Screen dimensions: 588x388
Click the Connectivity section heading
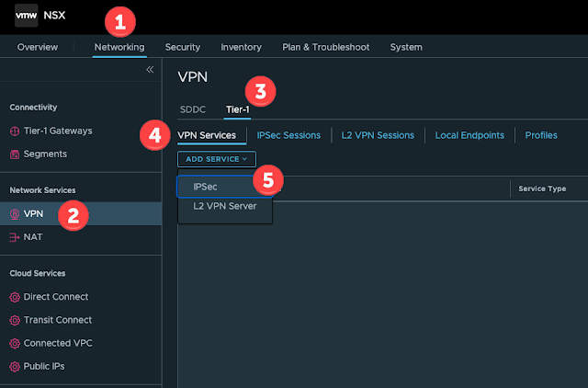pos(33,108)
